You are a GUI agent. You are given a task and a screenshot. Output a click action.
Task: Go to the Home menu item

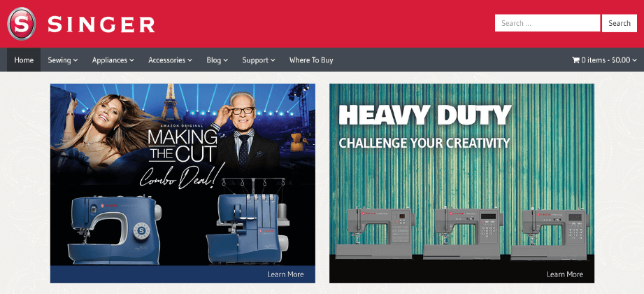pos(24,60)
